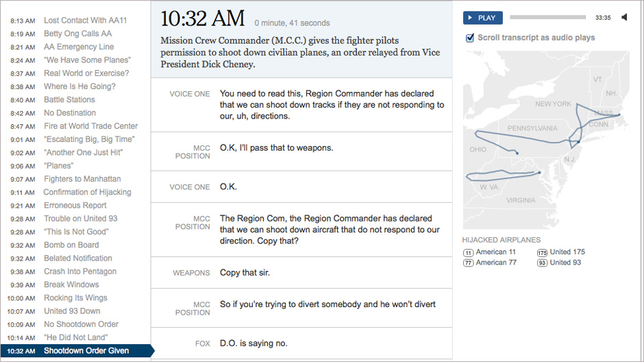The height and width of the screenshot is (362, 644).
Task: Click the United 175 flight badge icon
Action: [x=542, y=252]
